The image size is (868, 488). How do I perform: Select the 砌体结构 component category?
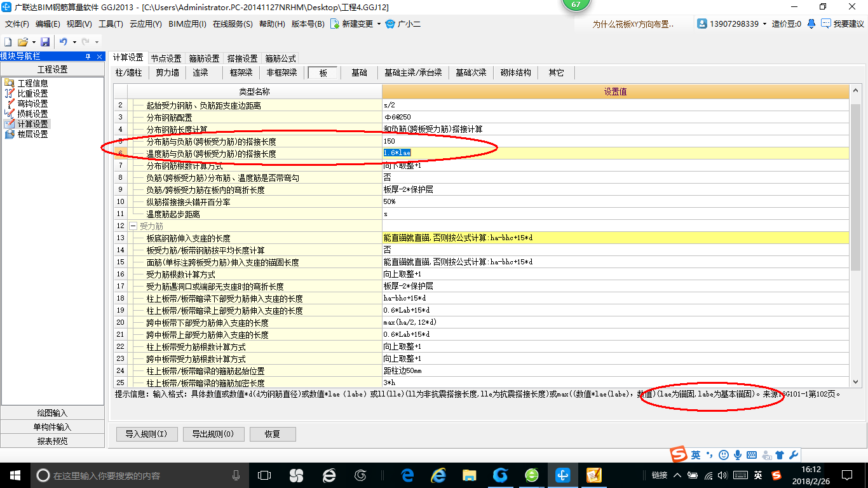pyautogui.click(x=515, y=72)
